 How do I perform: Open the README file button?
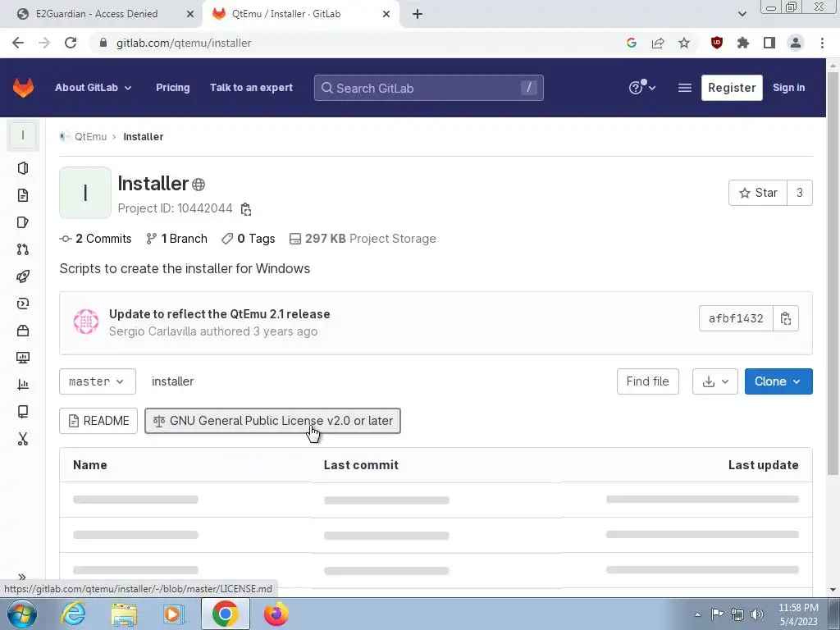coord(98,421)
